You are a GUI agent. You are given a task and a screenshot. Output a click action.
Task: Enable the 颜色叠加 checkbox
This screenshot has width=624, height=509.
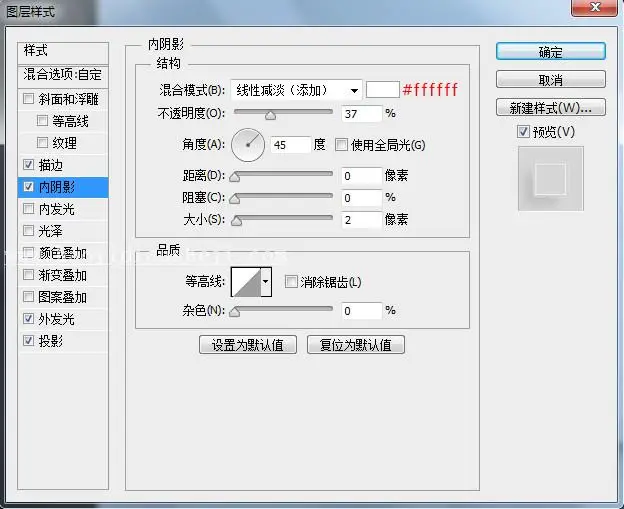point(29,252)
